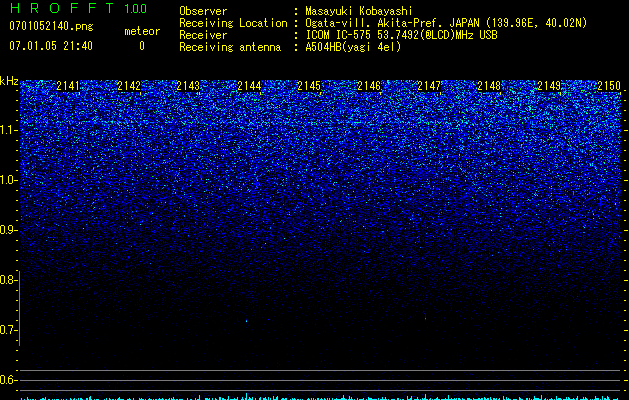
Task: Click the date 07.01.05 21:40
Action: click(51, 46)
